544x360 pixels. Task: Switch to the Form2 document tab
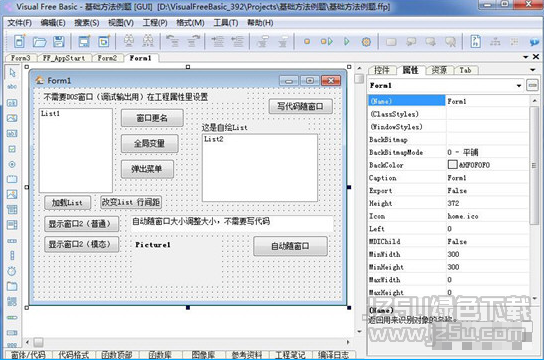(107, 58)
